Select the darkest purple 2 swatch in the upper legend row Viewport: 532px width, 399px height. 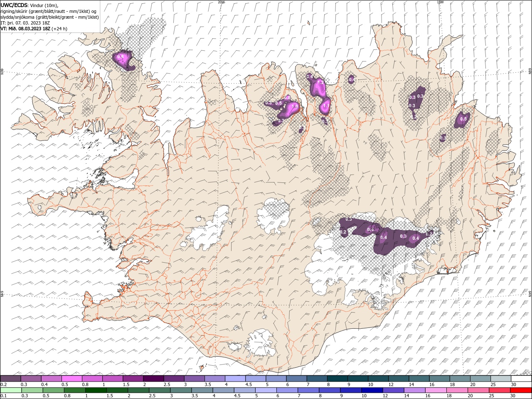tap(153, 378)
